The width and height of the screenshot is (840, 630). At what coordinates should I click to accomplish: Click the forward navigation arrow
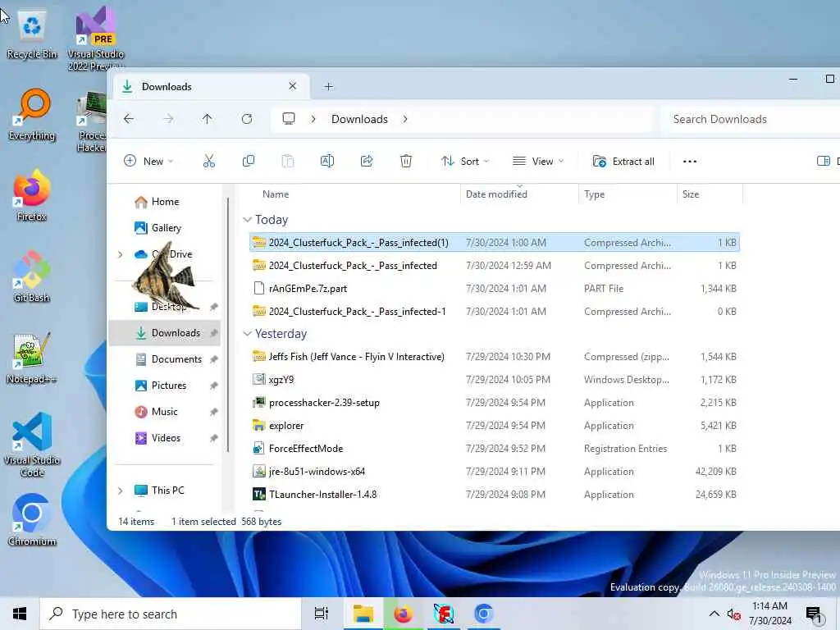click(168, 119)
